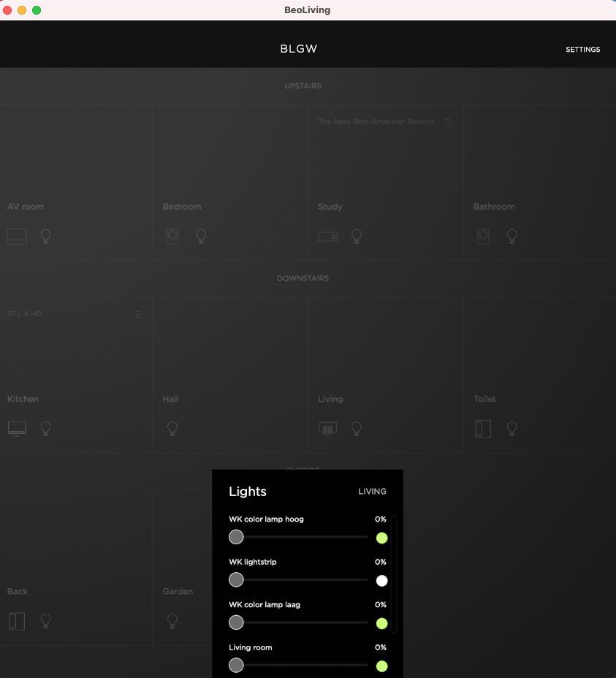The image size is (616, 678).
Task: Select the Upstairs section header
Action: pyautogui.click(x=303, y=86)
